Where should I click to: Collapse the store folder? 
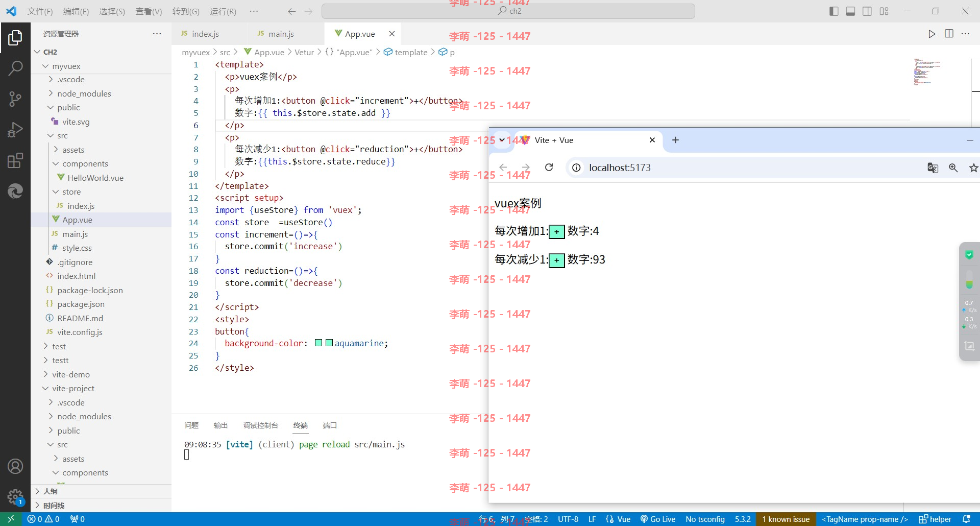pyautogui.click(x=56, y=192)
